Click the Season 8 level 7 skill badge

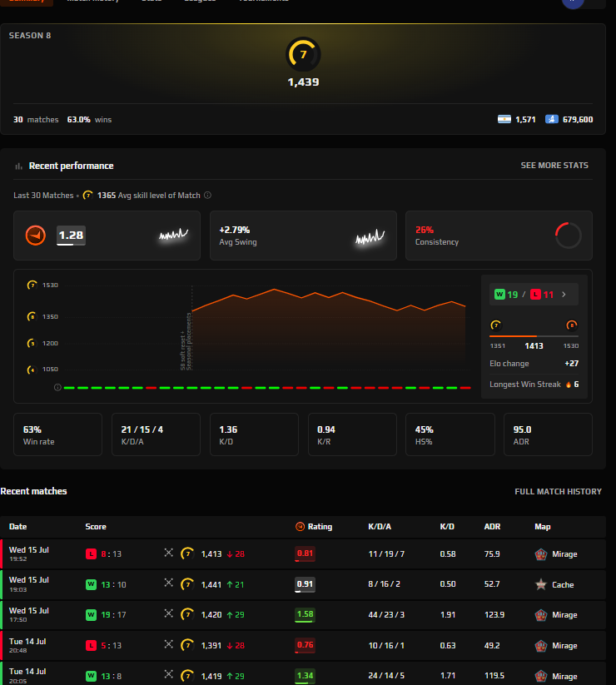pyautogui.click(x=303, y=54)
